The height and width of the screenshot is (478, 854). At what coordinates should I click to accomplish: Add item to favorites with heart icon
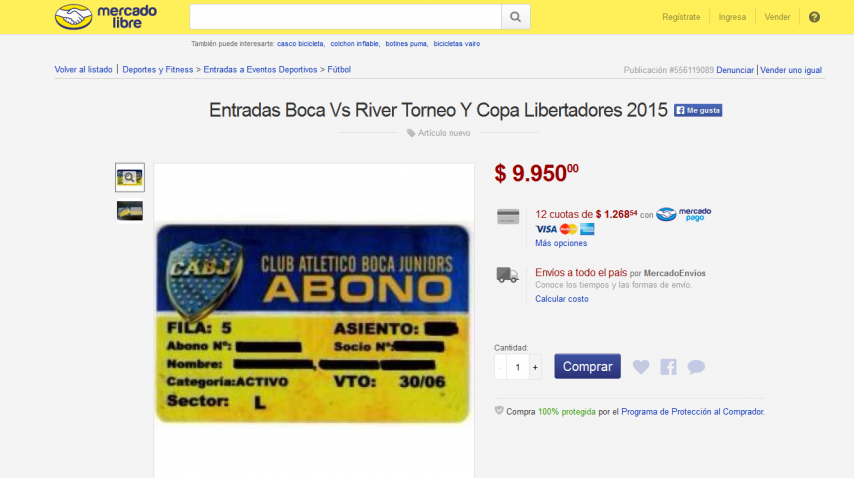641,367
